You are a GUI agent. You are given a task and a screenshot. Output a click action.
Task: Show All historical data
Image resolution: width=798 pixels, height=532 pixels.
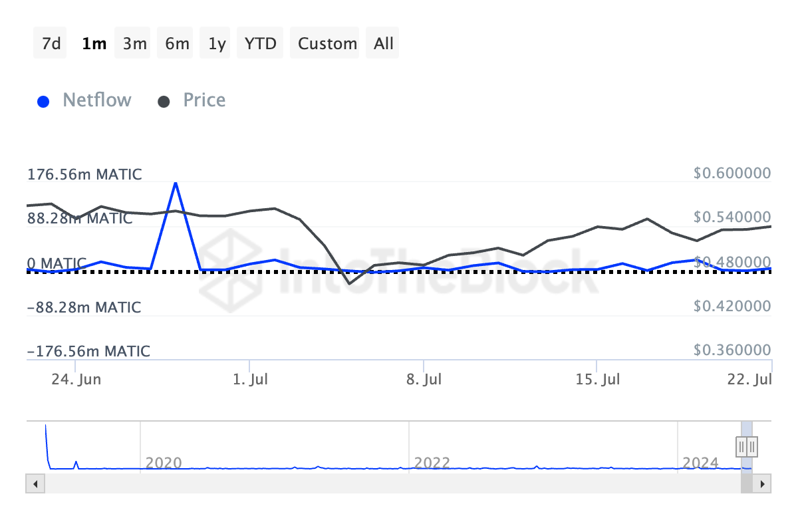coord(384,44)
